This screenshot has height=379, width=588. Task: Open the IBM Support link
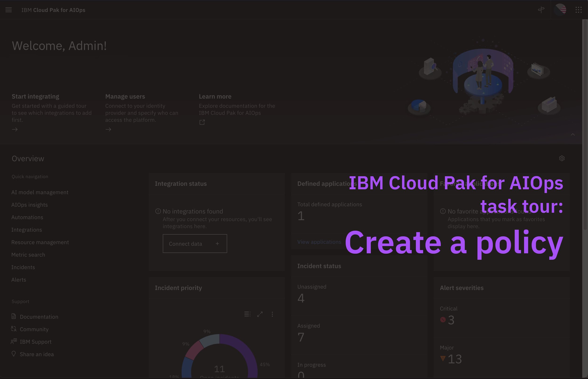pos(36,342)
